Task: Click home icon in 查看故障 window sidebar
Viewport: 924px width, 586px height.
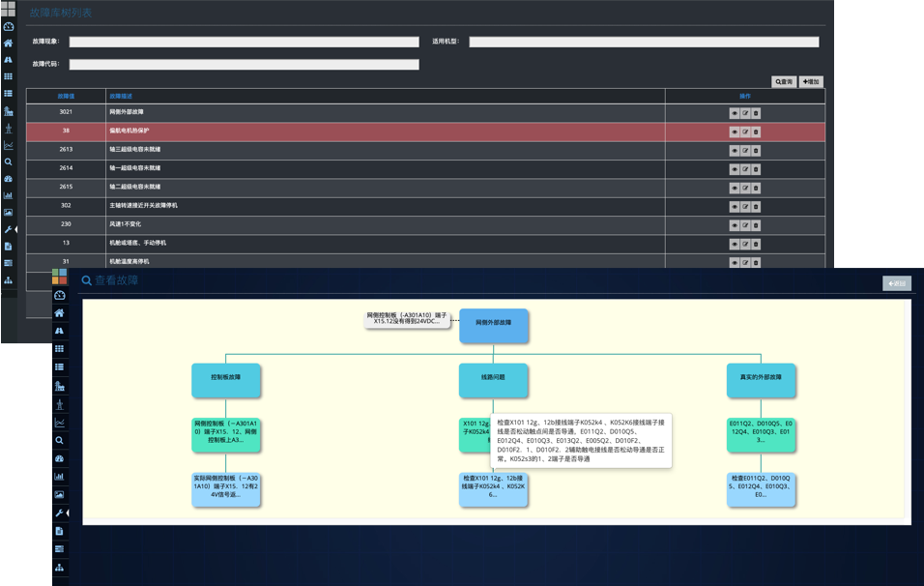Action: click(60, 313)
